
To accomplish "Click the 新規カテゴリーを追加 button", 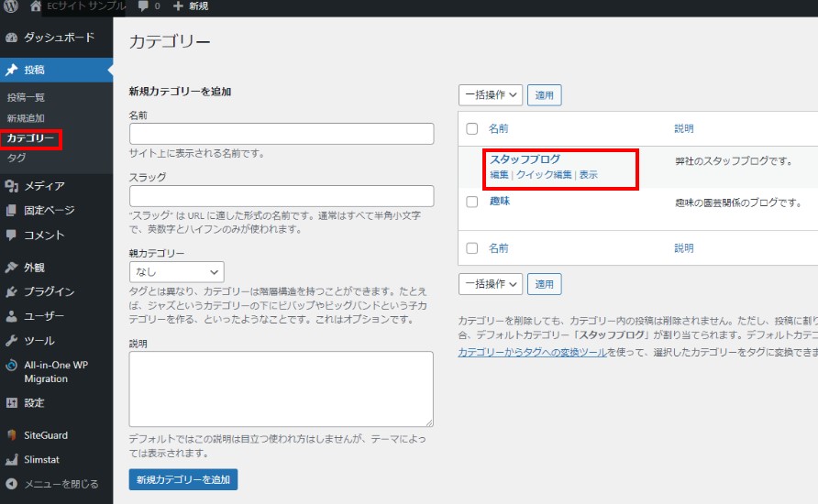I will coord(183,479).
